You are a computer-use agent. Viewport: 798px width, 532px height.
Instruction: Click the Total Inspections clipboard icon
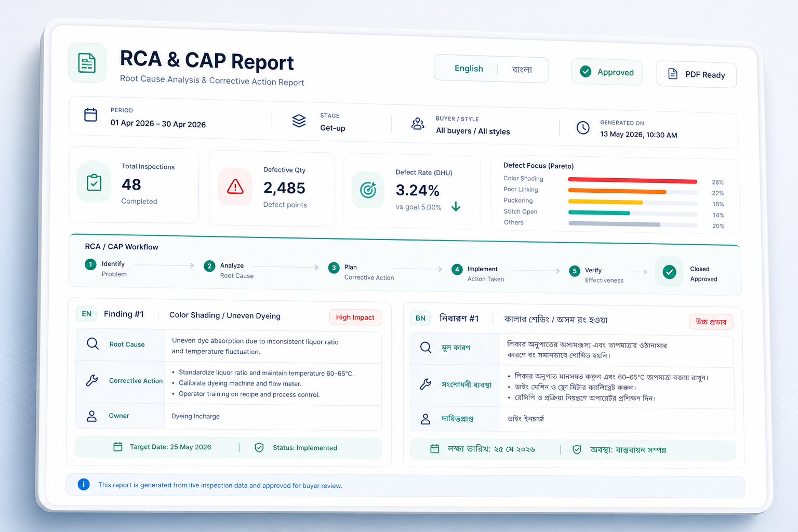[94, 182]
